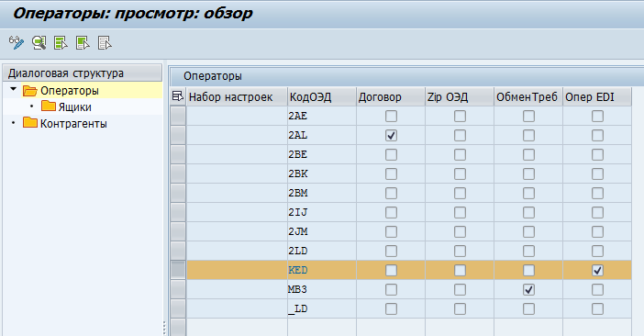Toggle ОбменТреб checkbox in row 2JM
Screen dimensions: 644x336
(x=528, y=231)
